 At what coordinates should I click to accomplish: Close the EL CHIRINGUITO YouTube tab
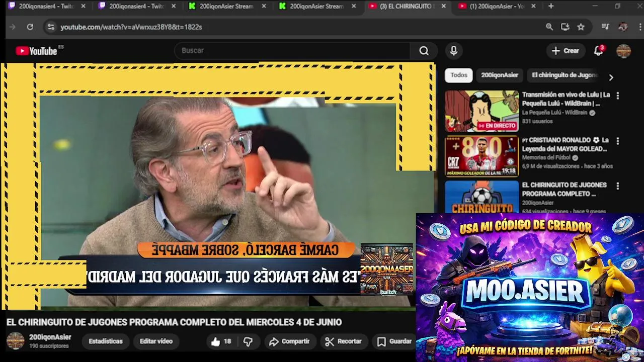[x=443, y=7]
